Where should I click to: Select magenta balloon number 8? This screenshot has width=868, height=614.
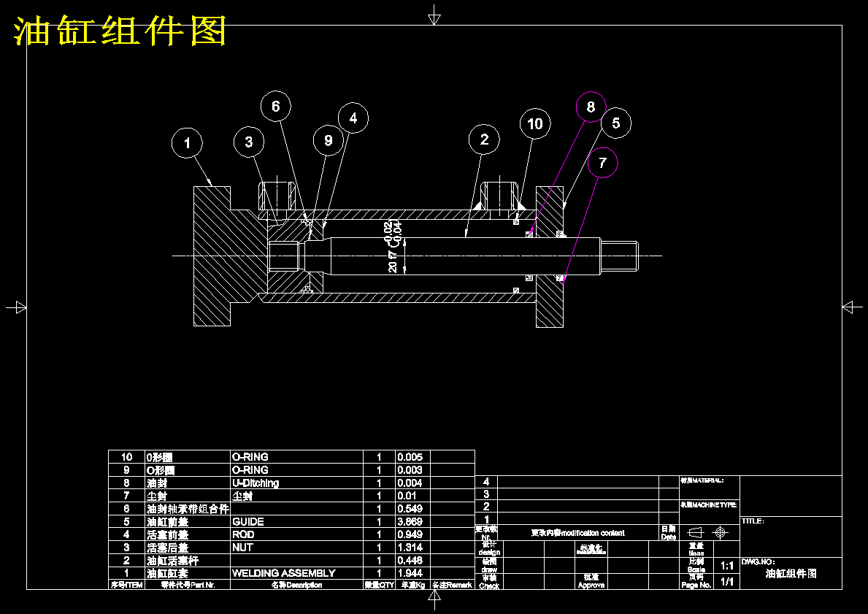click(x=591, y=107)
